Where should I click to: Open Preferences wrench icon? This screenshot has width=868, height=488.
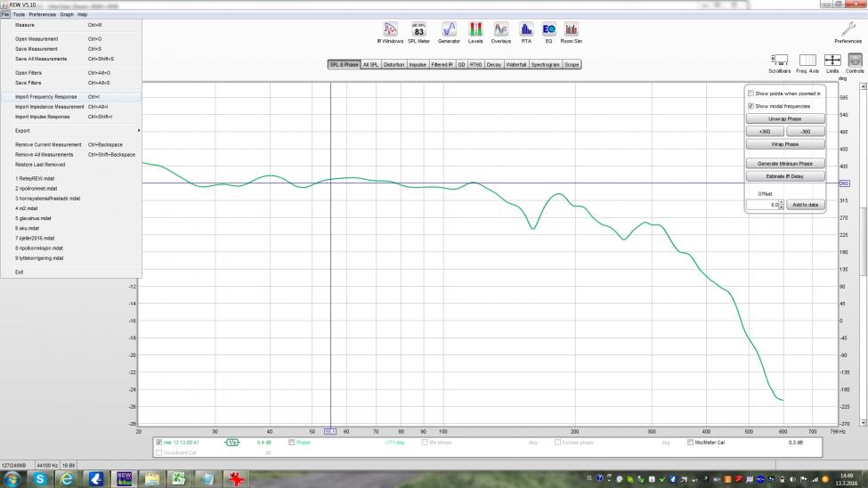pyautogui.click(x=848, y=30)
